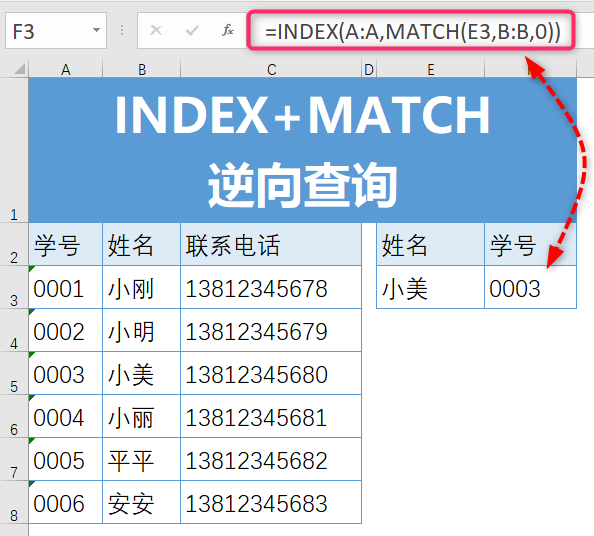Click the 学号 header cell in column A
Viewport: 594px width, 536px height.
point(66,244)
